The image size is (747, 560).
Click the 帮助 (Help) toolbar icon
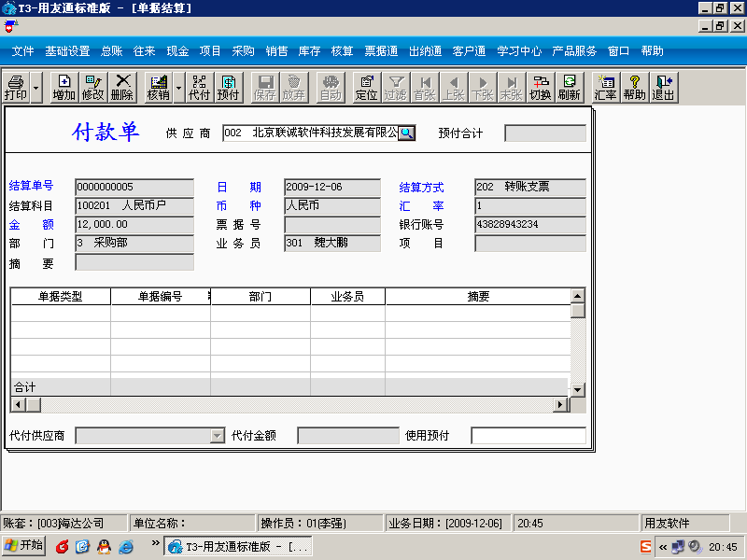click(635, 88)
